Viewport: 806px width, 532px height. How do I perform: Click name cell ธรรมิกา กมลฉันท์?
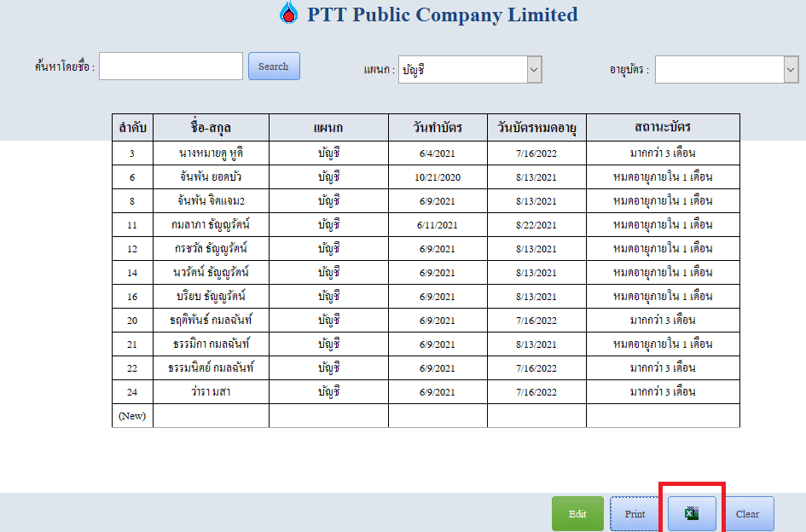pos(211,344)
